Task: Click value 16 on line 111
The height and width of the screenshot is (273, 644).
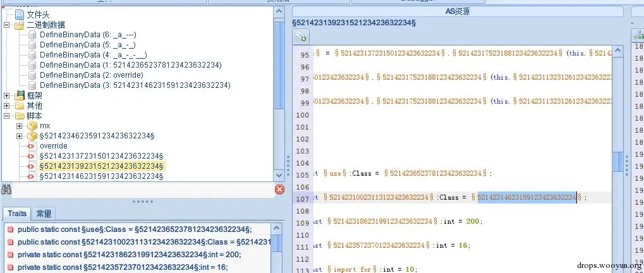Action: pyautogui.click(x=463, y=245)
